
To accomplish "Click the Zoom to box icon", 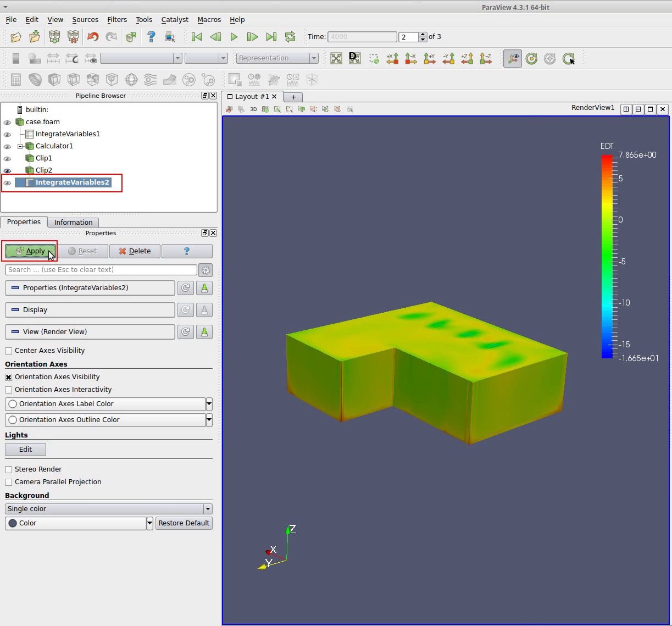I will pos(374,58).
